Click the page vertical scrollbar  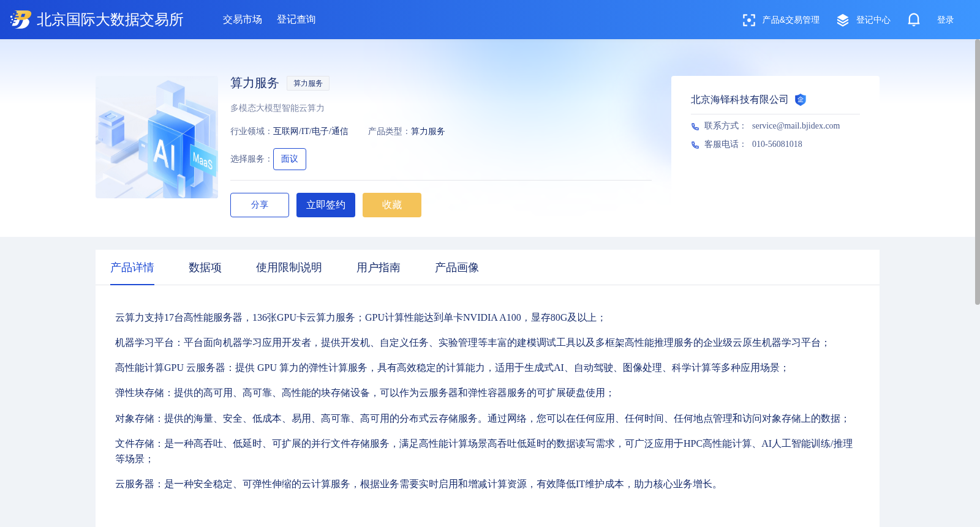click(977, 171)
